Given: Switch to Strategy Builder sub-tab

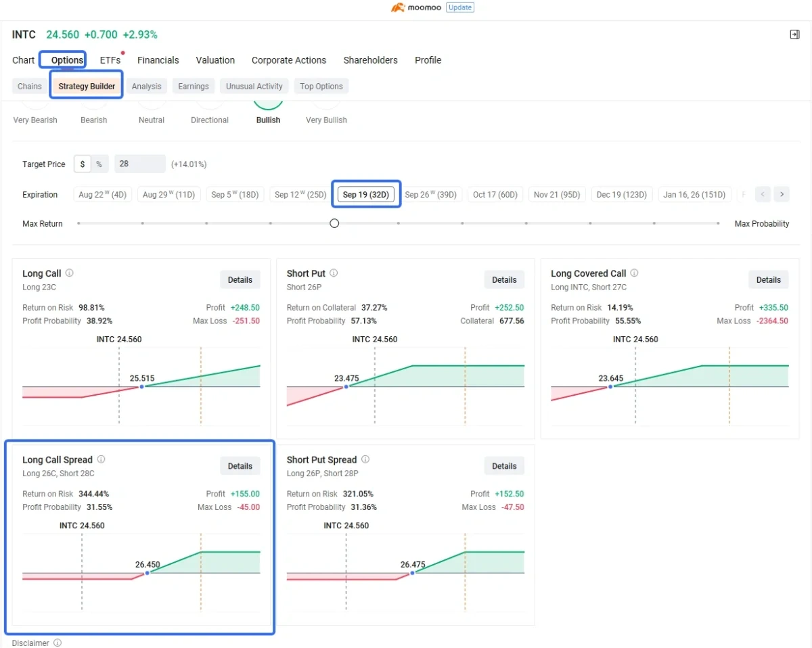Looking at the screenshot, I should (87, 87).
